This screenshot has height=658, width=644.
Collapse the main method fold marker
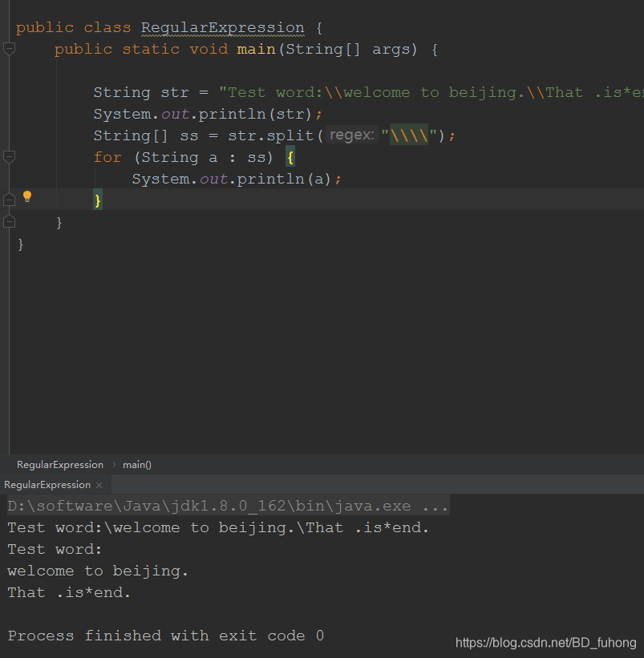[x=9, y=49]
